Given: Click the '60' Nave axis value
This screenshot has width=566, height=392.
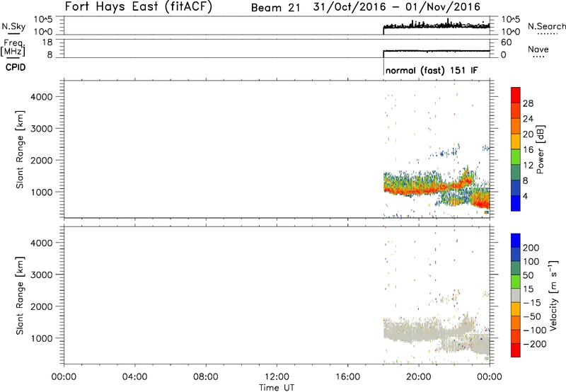Looking at the screenshot, I should (x=506, y=42).
